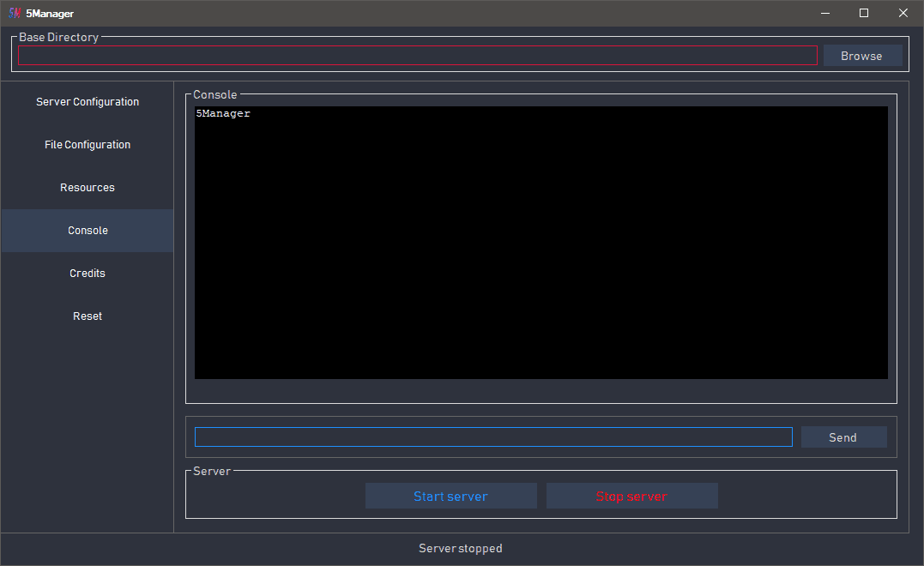Start the server
Image resolution: width=924 pixels, height=566 pixels.
coord(450,497)
